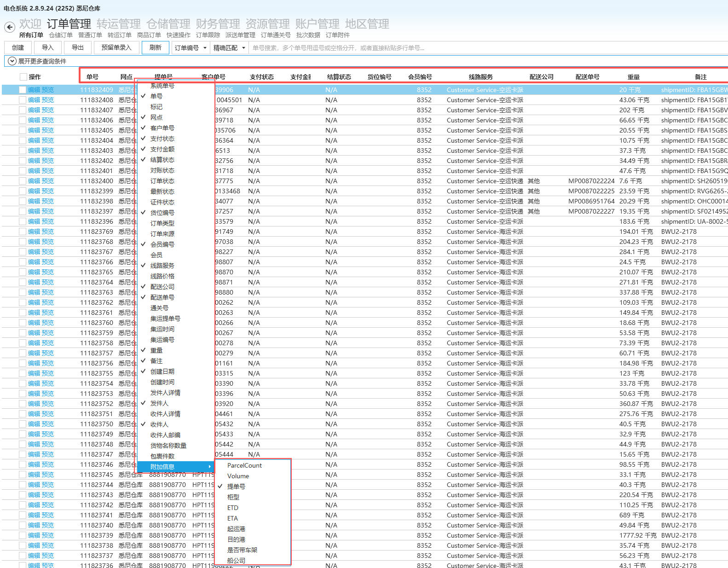728x568 pixels.
Task: Toggle 标记 column in context menu
Action: tap(176, 107)
